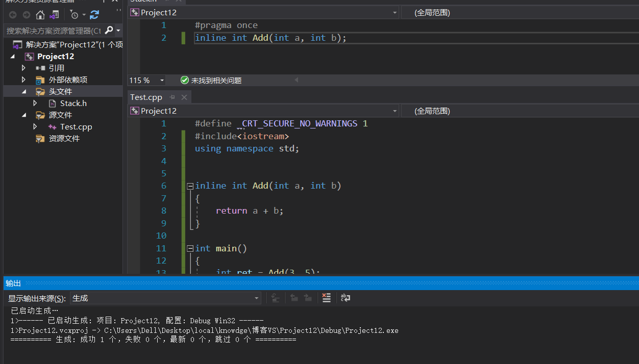
Task: Click the _CRT_SECURE_NO_WARNINGS define line
Action: 281,123
